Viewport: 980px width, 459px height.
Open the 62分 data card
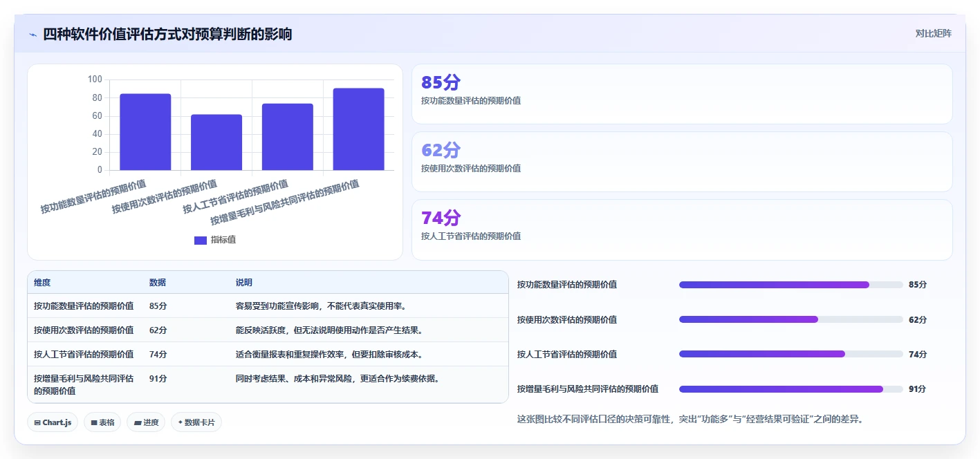[682, 162]
